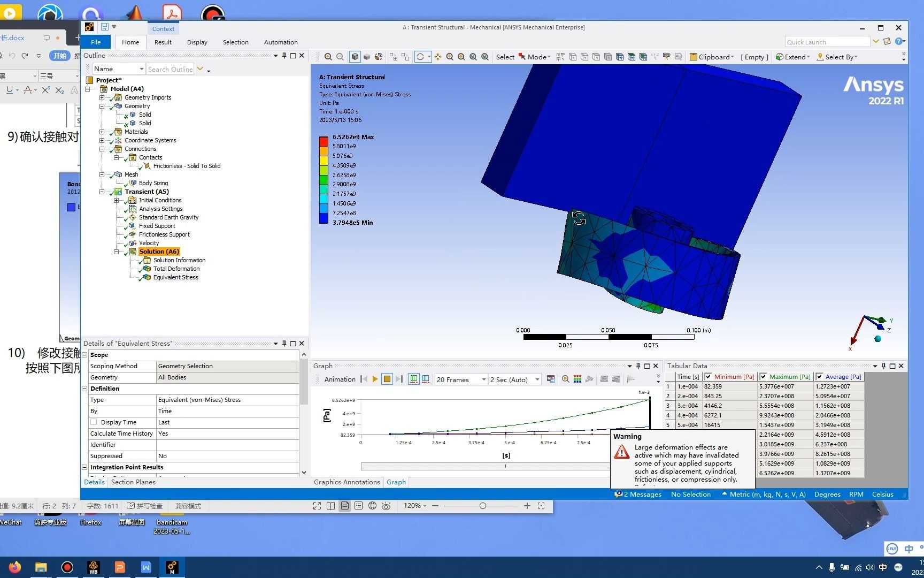
Task: Click the Export Video icon in Graph panel
Action: (x=551, y=379)
